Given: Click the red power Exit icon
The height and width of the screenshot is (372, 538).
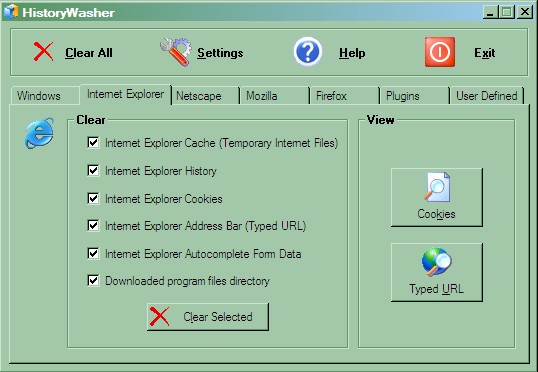Looking at the screenshot, I should point(440,52).
